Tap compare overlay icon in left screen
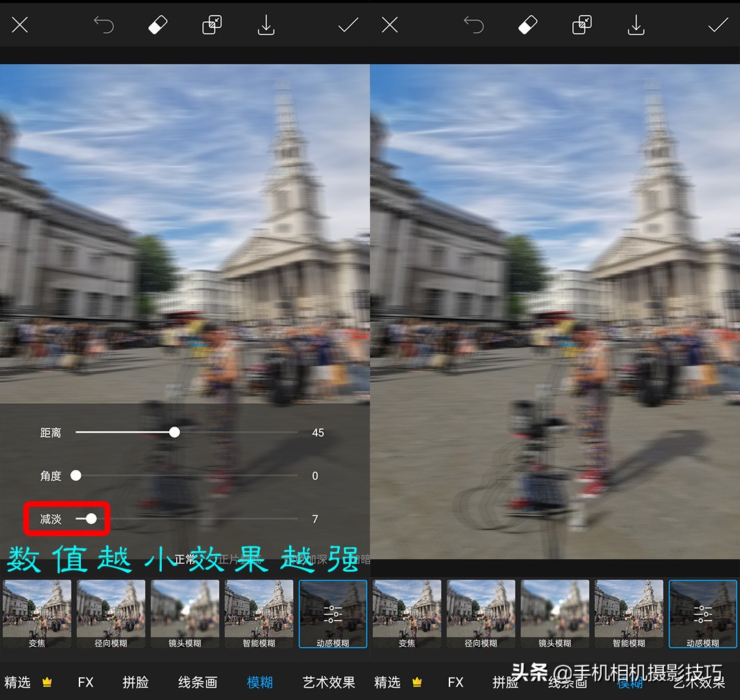740x700 pixels. coord(212,25)
